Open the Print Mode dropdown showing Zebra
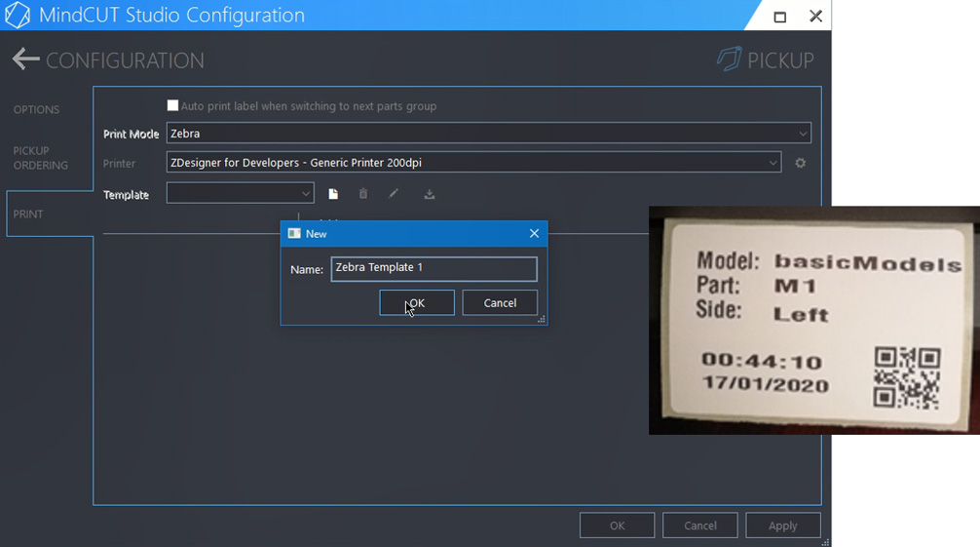This screenshot has width=980, height=547. pyautogui.click(x=489, y=134)
